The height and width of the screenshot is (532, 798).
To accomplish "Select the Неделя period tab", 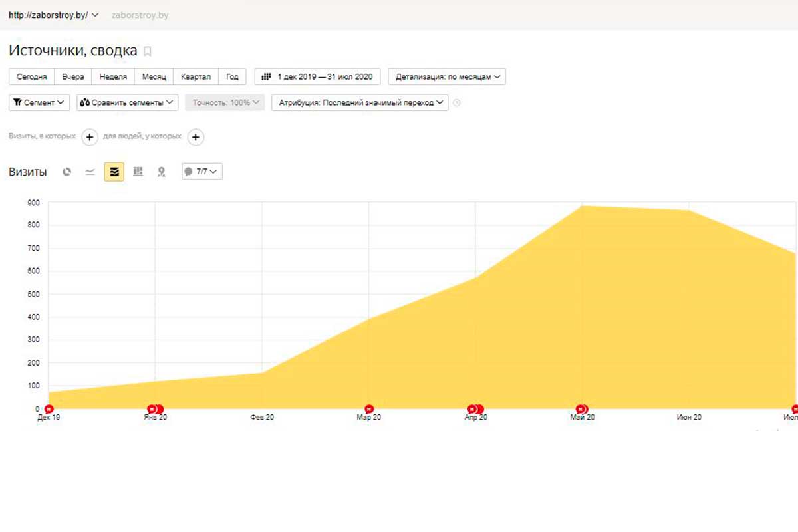I will point(113,77).
